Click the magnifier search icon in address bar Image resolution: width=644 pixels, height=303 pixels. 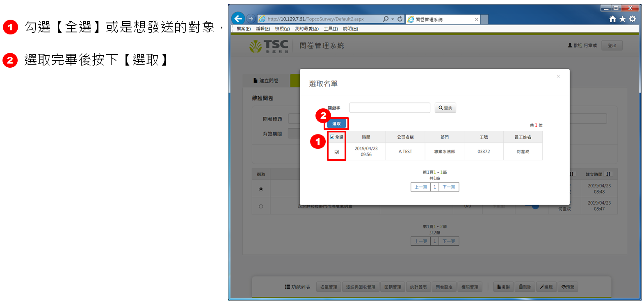click(x=386, y=19)
